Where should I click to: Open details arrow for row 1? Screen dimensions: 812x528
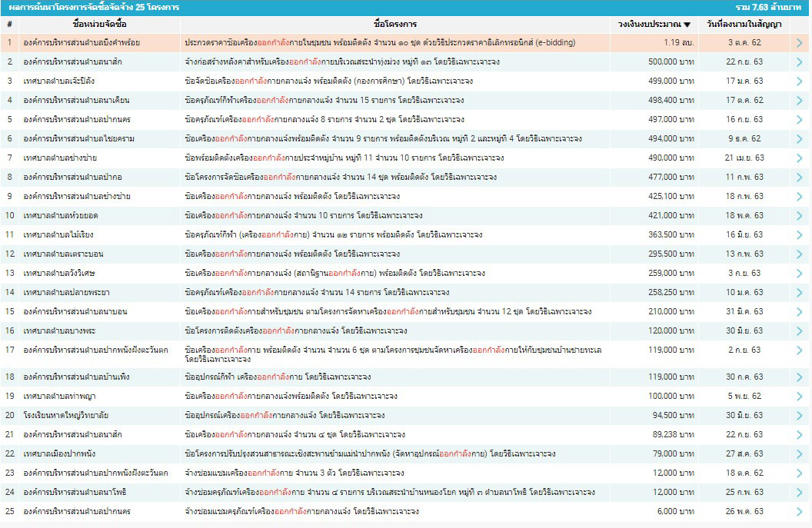(x=800, y=43)
